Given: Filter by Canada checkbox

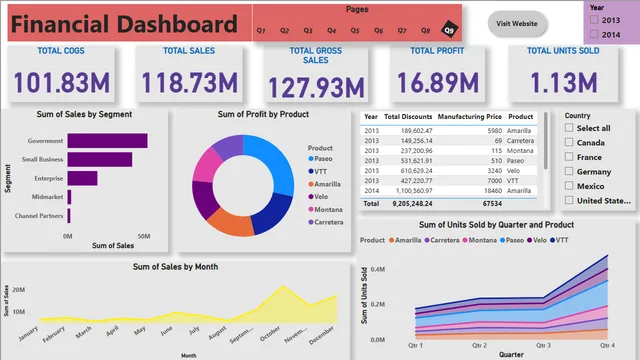Looking at the screenshot, I should click(569, 142).
